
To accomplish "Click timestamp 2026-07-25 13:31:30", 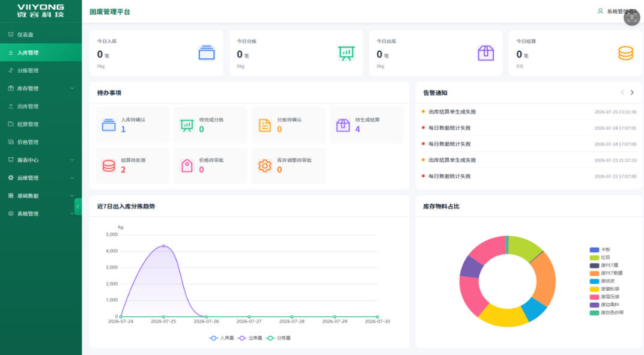I will coord(615,112).
